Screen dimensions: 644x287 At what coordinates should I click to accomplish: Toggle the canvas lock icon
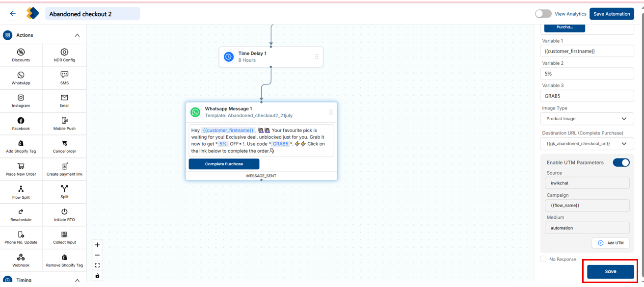tap(97, 276)
